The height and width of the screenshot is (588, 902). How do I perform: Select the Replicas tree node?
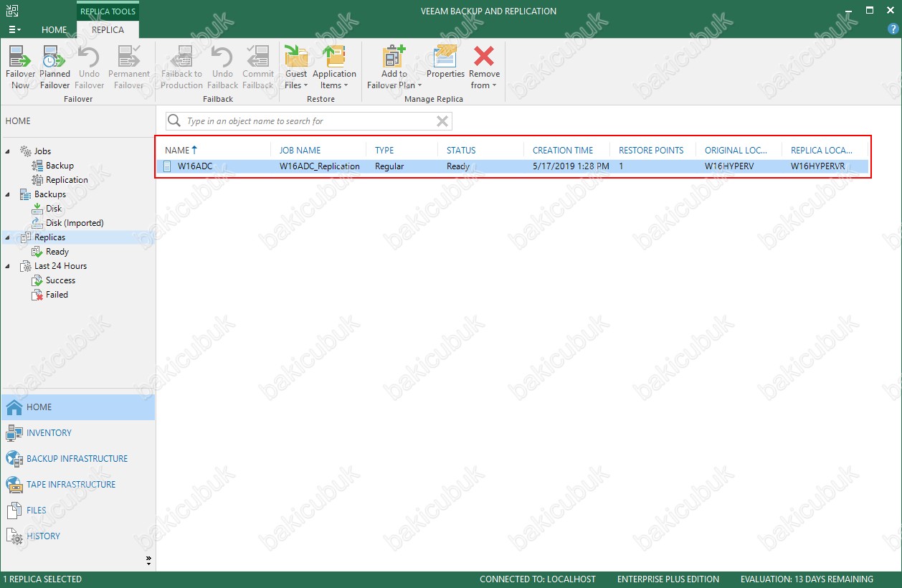tap(49, 237)
